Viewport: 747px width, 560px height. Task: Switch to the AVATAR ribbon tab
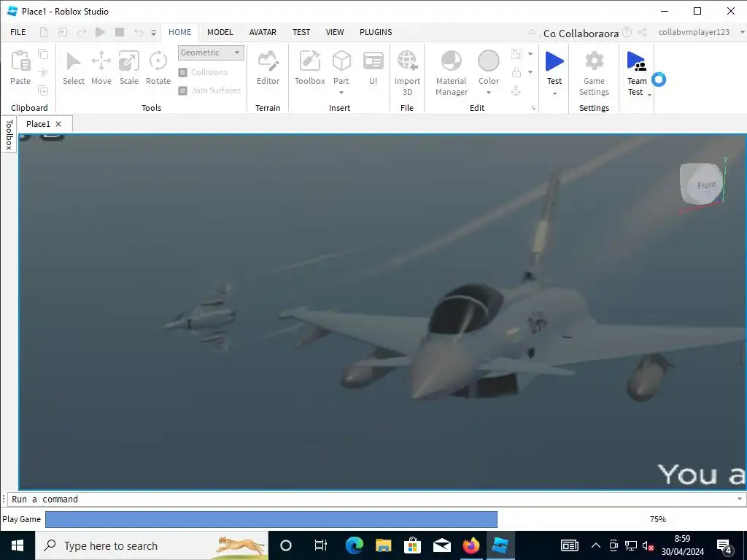click(263, 32)
